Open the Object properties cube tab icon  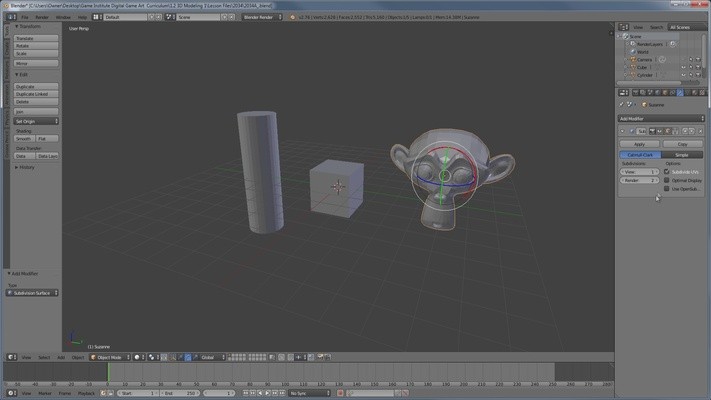(665, 93)
